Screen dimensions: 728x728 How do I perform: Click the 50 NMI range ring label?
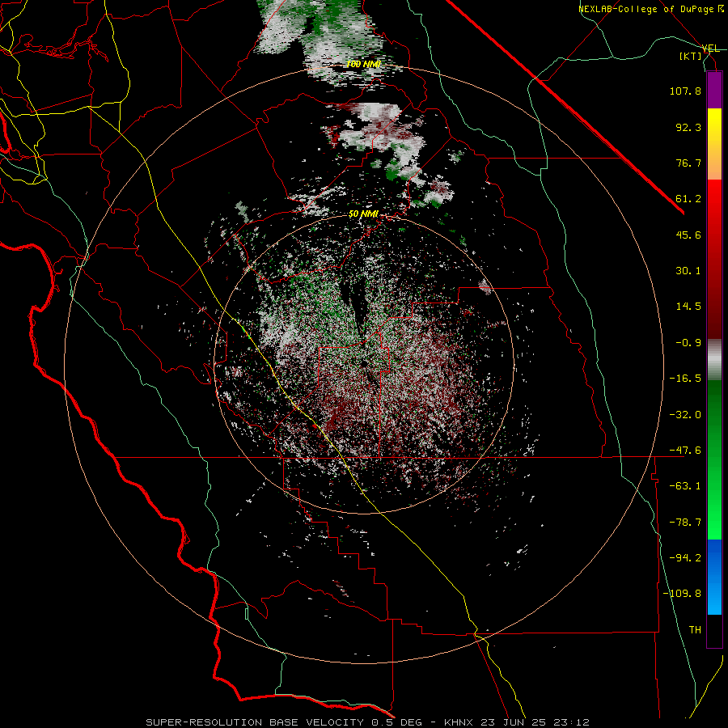tap(363, 214)
